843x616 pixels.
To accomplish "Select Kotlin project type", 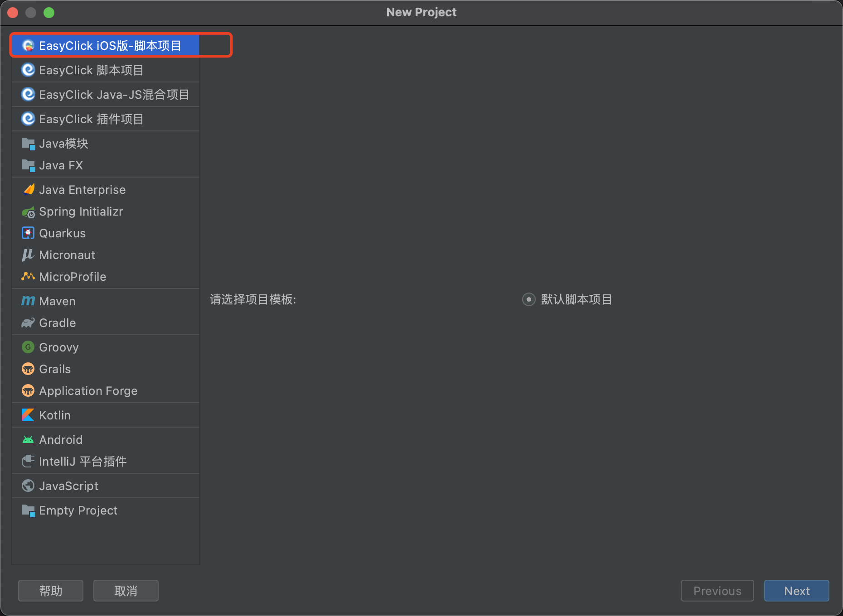I will coord(106,415).
